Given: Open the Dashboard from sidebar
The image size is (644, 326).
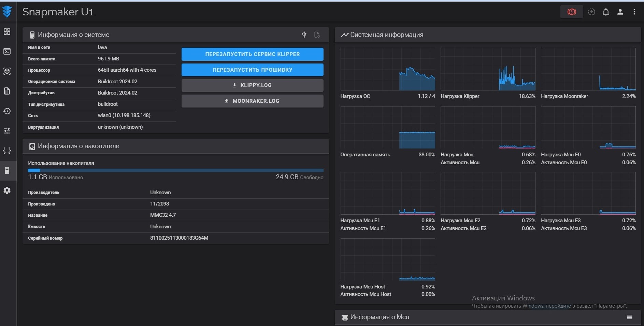Looking at the screenshot, I should click(7, 32).
